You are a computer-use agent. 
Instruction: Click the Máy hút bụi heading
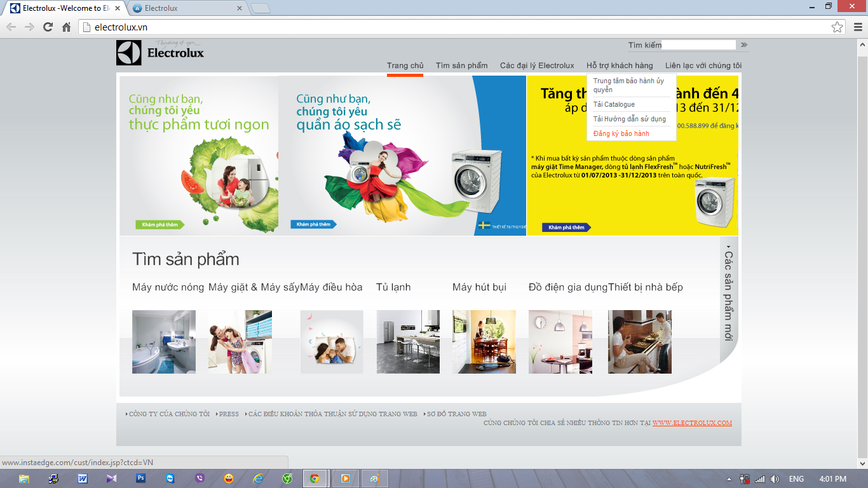tap(479, 287)
